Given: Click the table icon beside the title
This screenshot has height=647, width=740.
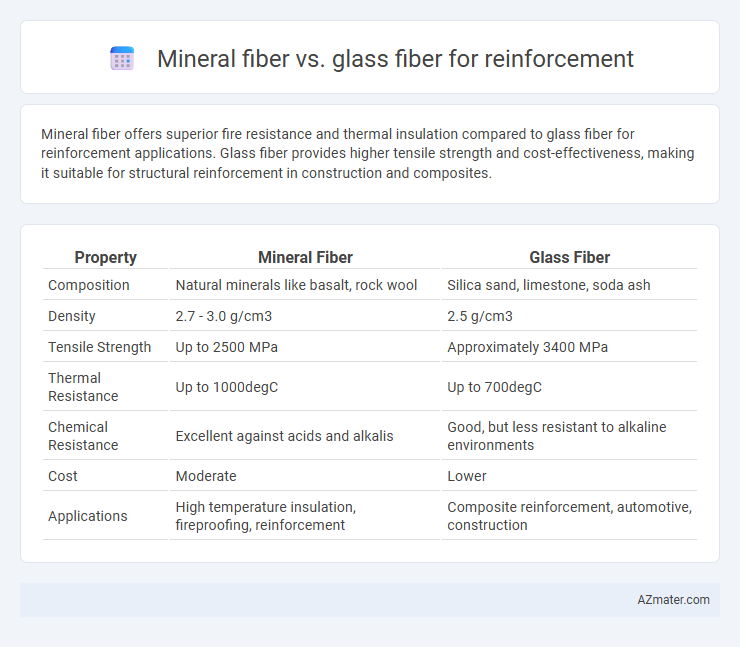Looking at the screenshot, I should pos(122,59).
